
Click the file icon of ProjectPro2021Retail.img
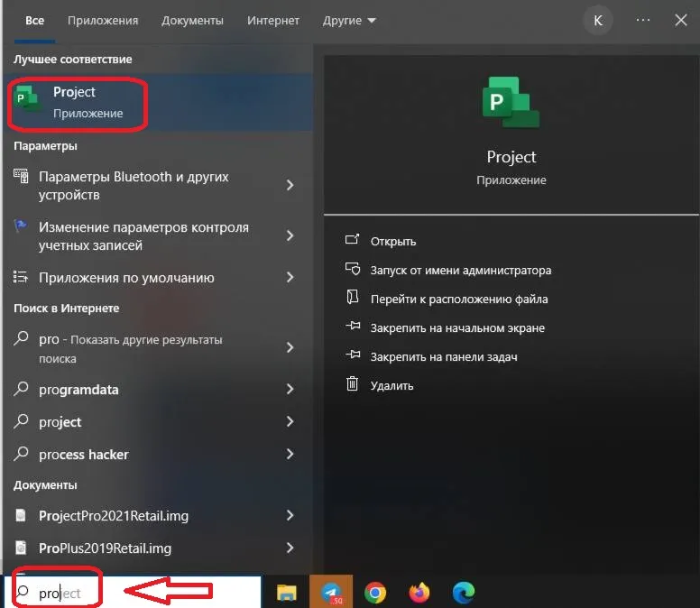coord(21,515)
